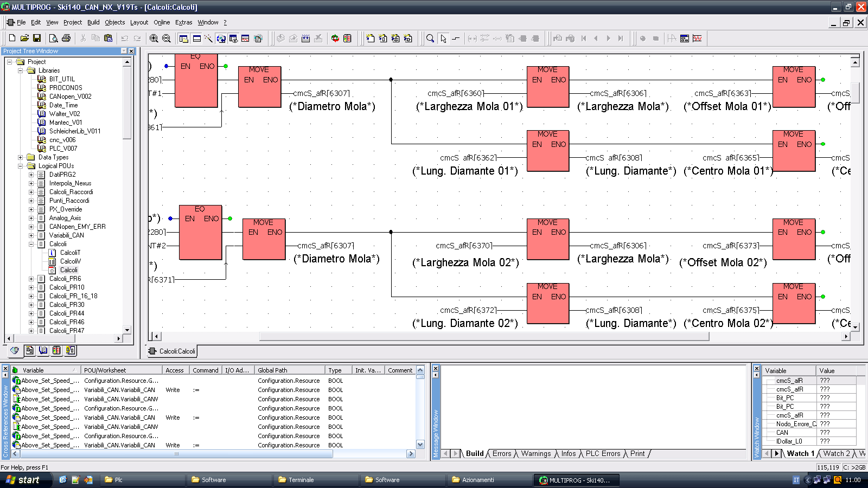Collapse the Calcoli tree node
Image resolution: width=868 pixels, height=488 pixels.
pyautogui.click(x=31, y=244)
